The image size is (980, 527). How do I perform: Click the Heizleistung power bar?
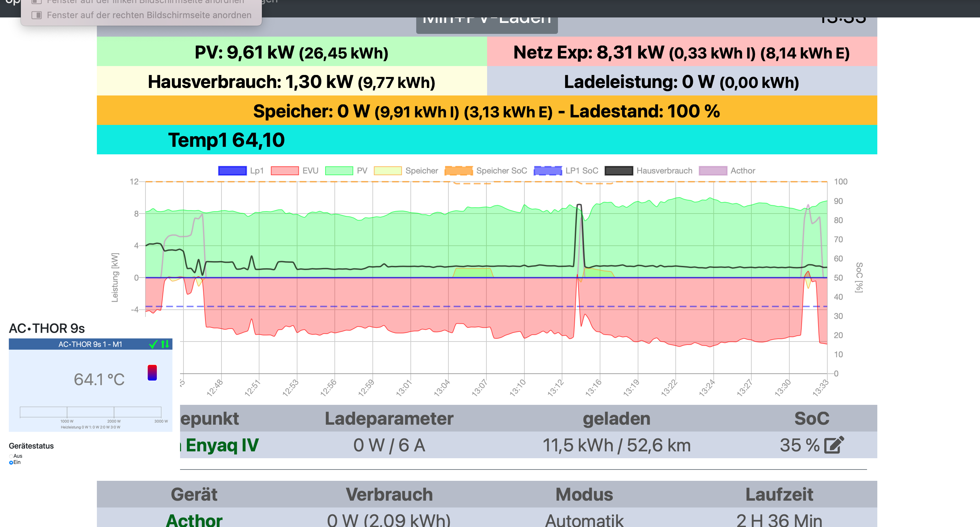pyautogui.click(x=91, y=412)
